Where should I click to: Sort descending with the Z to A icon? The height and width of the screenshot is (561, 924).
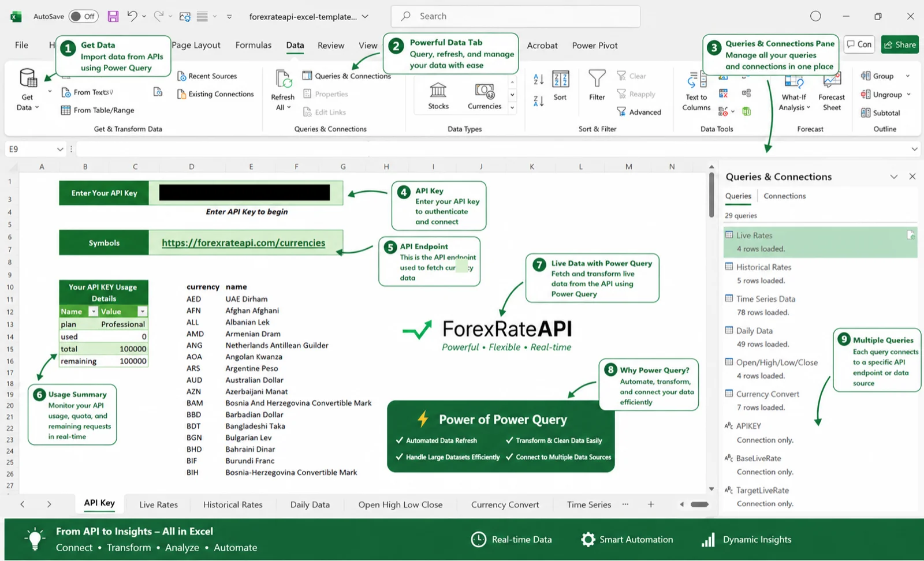pyautogui.click(x=538, y=101)
